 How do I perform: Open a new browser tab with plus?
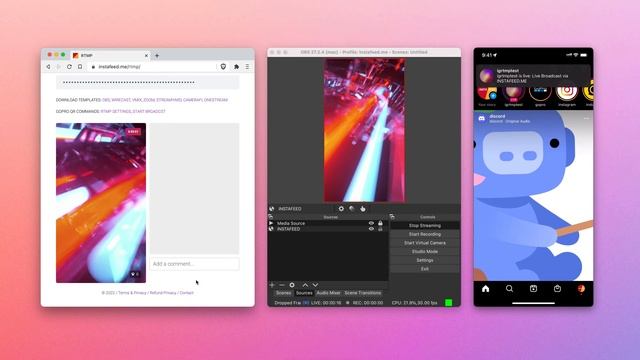point(157,56)
